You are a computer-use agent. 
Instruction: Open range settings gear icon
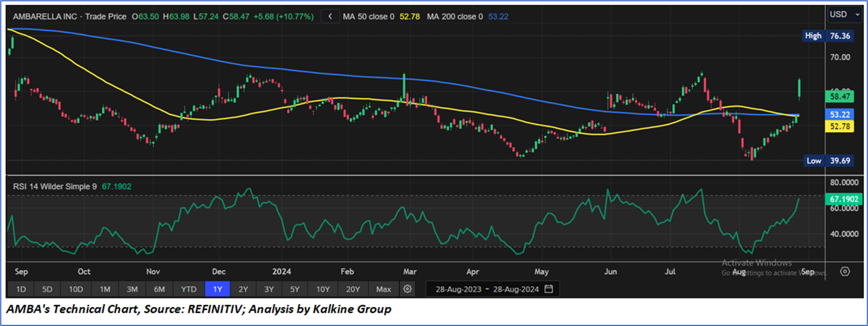pyautogui.click(x=408, y=289)
